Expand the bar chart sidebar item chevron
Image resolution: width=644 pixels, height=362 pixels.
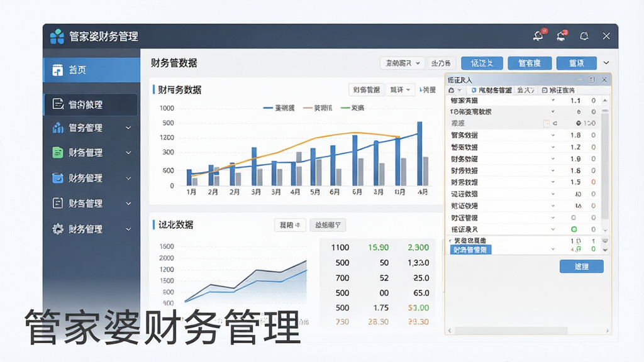(x=128, y=128)
